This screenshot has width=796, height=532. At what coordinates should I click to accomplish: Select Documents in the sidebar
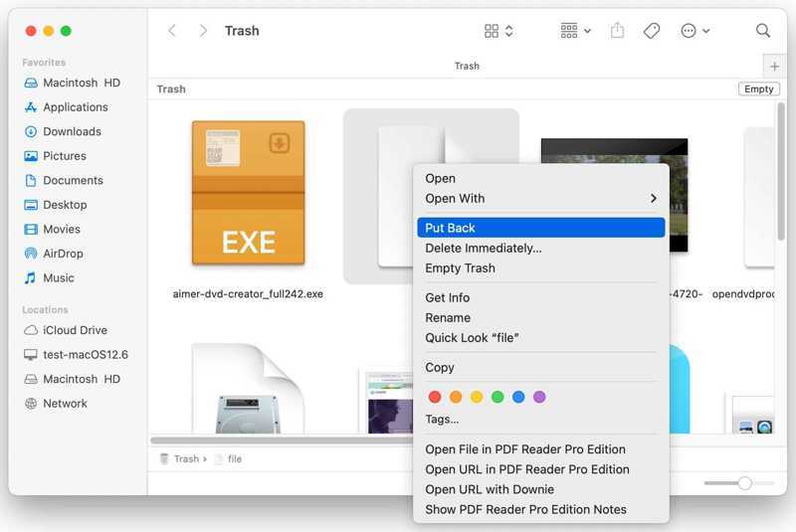[64, 180]
